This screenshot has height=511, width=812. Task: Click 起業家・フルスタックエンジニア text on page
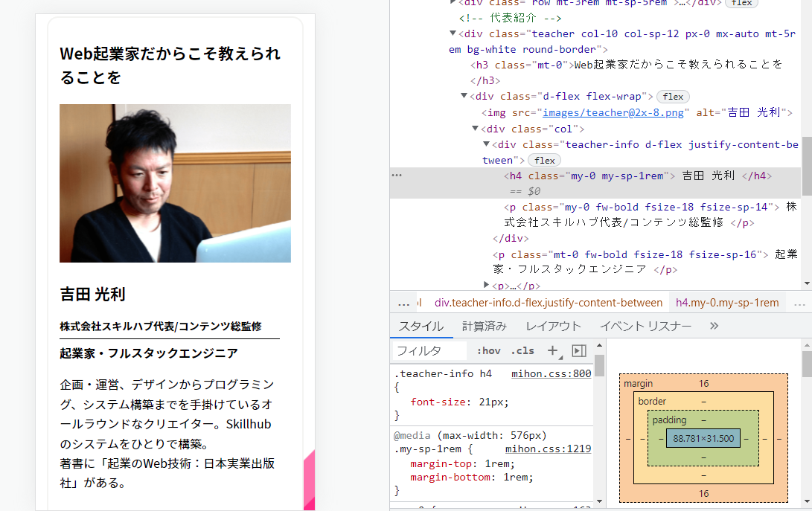point(149,353)
